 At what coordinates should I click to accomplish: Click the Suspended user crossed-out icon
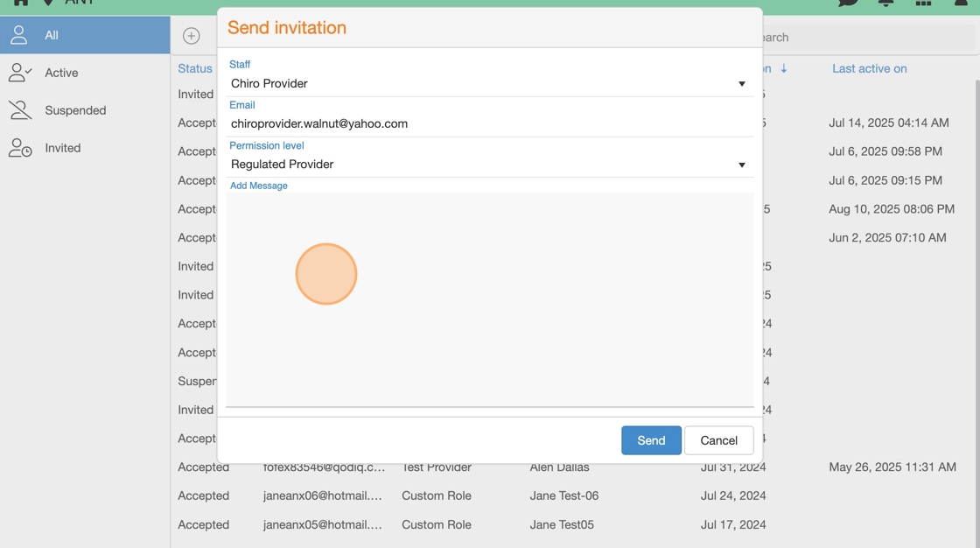(x=19, y=110)
